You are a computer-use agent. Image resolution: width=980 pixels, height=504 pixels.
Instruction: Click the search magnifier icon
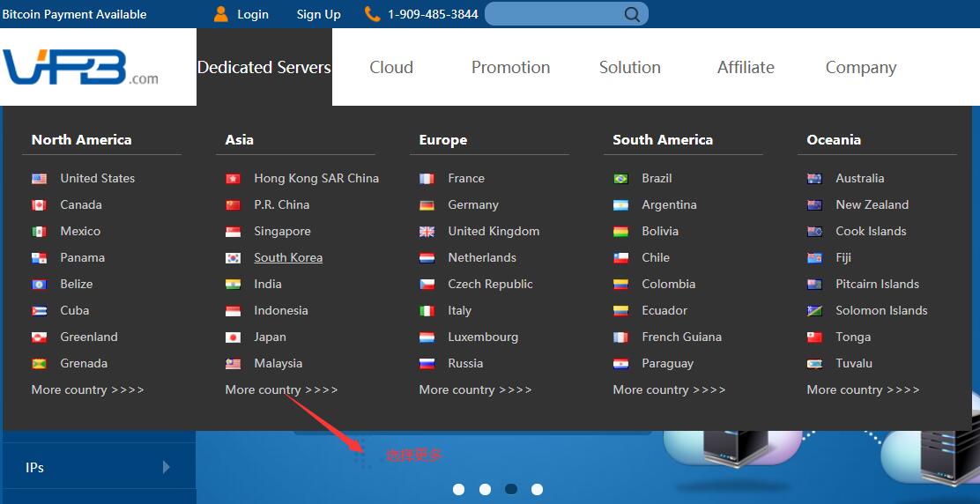click(632, 14)
